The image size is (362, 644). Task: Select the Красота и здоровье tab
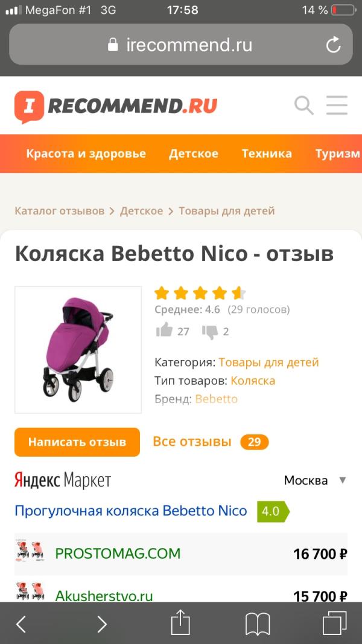tap(86, 154)
